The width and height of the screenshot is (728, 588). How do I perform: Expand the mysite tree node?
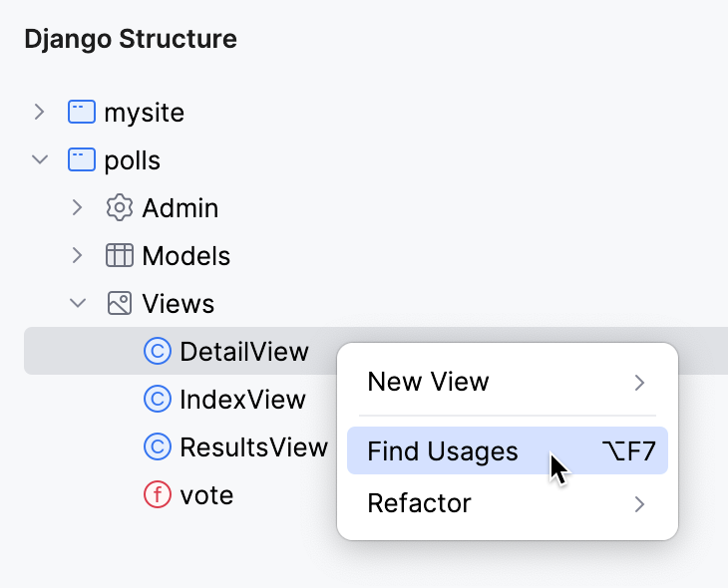40,112
